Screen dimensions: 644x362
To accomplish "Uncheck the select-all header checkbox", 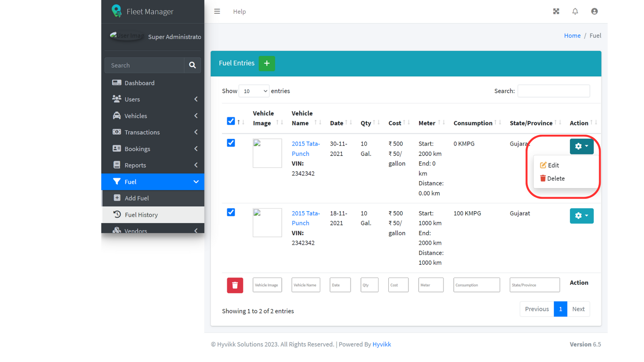I will point(231,121).
